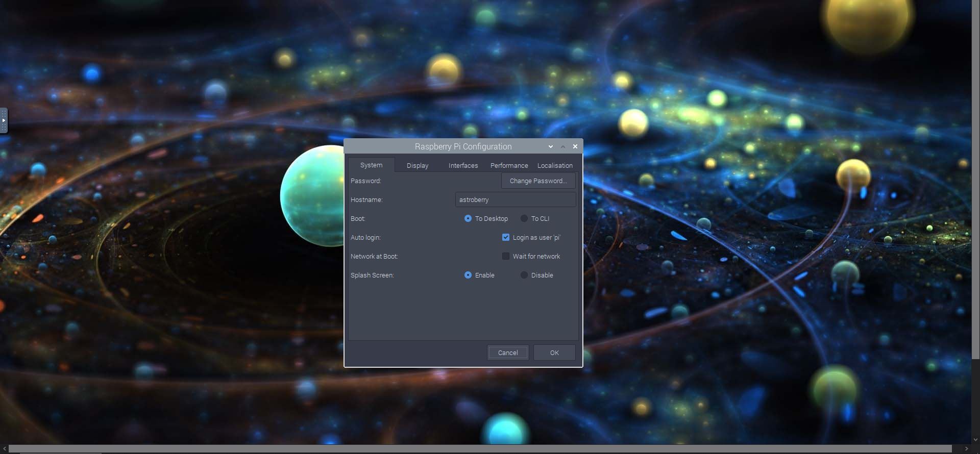Image resolution: width=980 pixels, height=454 pixels.
Task: Click the scroll down arrow on right edge
Action: click(x=975, y=440)
